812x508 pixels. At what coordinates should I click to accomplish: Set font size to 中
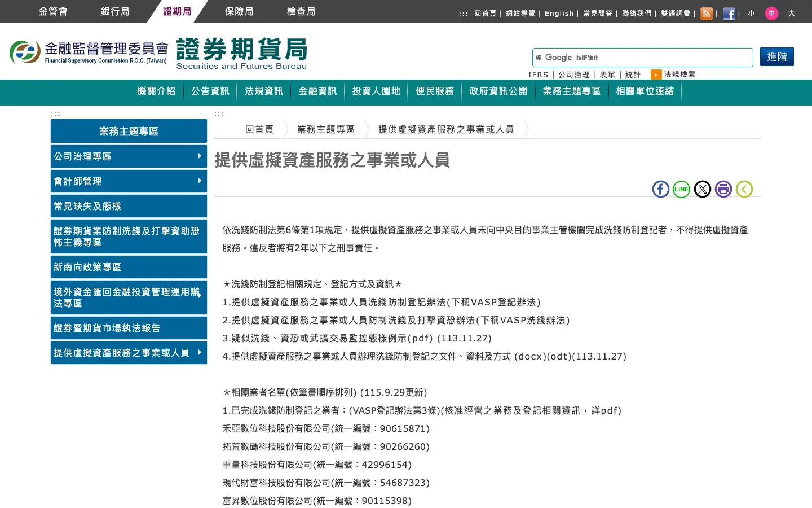(771, 14)
